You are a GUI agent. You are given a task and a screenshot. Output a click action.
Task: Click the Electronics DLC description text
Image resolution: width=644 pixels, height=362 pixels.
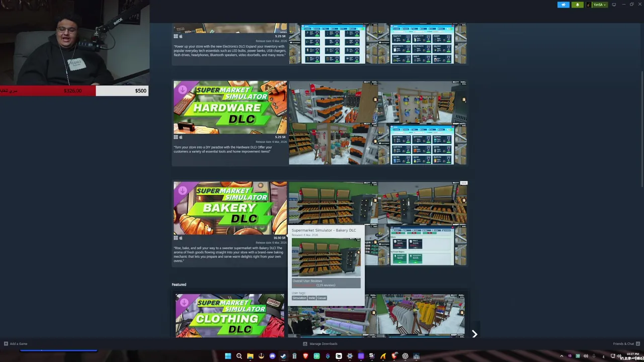tap(230, 50)
